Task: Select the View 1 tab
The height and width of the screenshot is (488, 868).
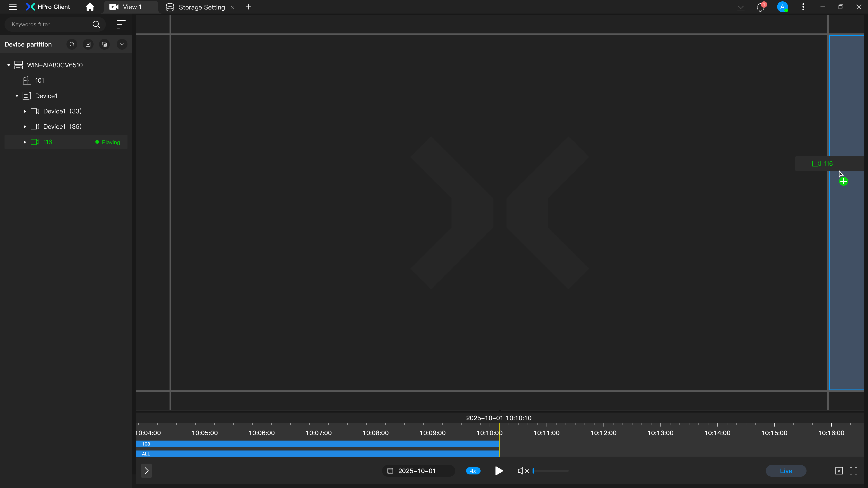Action: click(131, 7)
